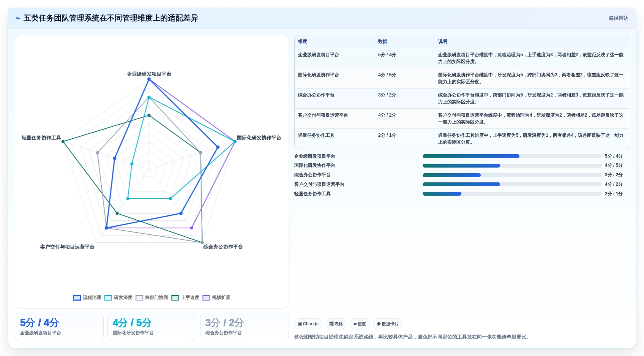Open the 5分 / 4分 stat card
Screen dimensions: 644x356
pyautogui.click(x=59, y=327)
